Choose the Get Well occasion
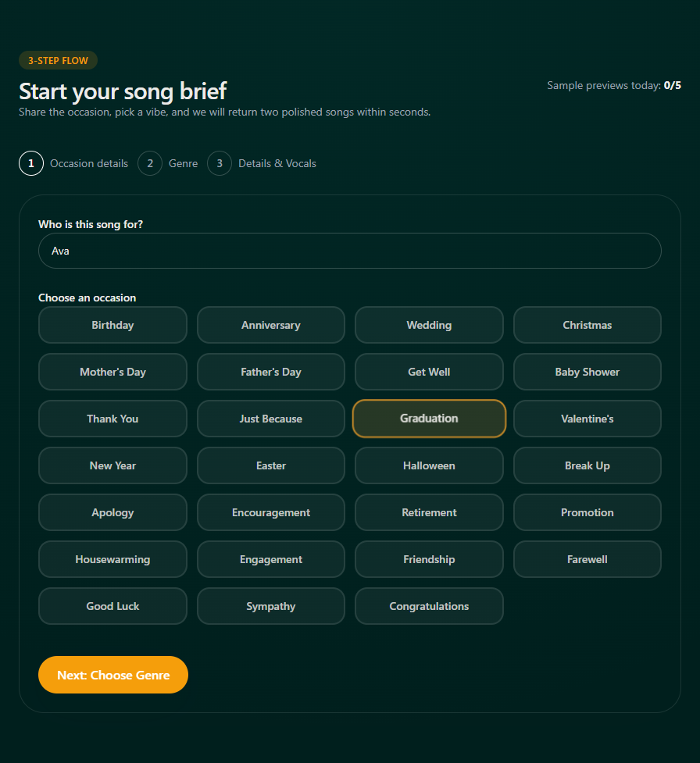 click(429, 372)
